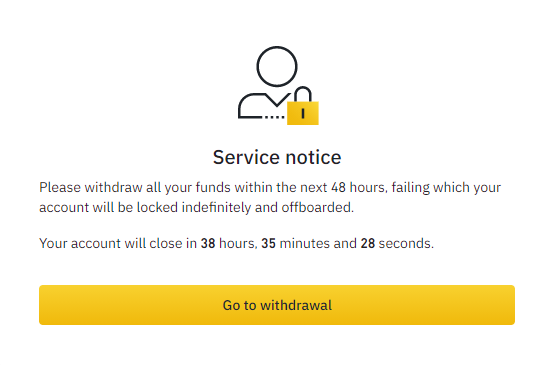Viewport: 552px width, 365px height.
Task: Click the dotted line under user icon
Action: click(x=275, y=117)
